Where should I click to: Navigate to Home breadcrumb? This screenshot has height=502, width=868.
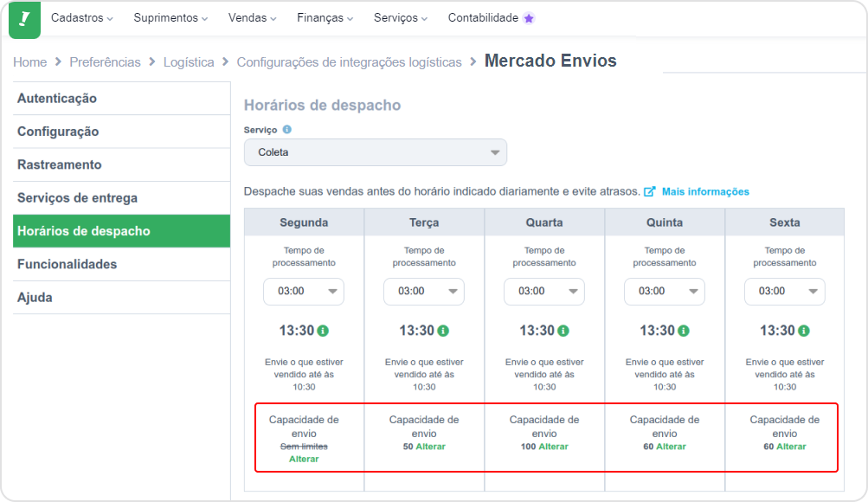(30, 62)
